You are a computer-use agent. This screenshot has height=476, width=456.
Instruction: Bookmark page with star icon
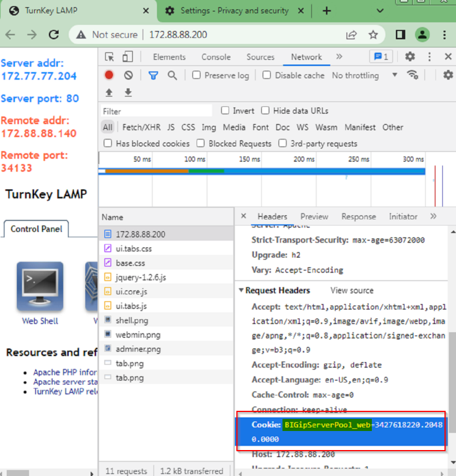point(373,35)
